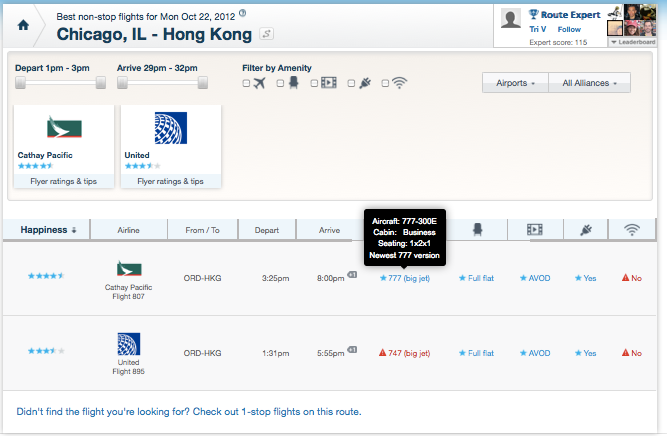Click the 3:25pm departure time
Viewport: 667px width, 436px height.
(275, 278)
